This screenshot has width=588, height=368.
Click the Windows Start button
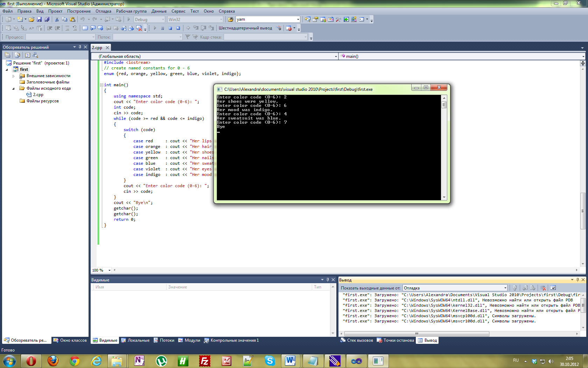click(9, 361)
